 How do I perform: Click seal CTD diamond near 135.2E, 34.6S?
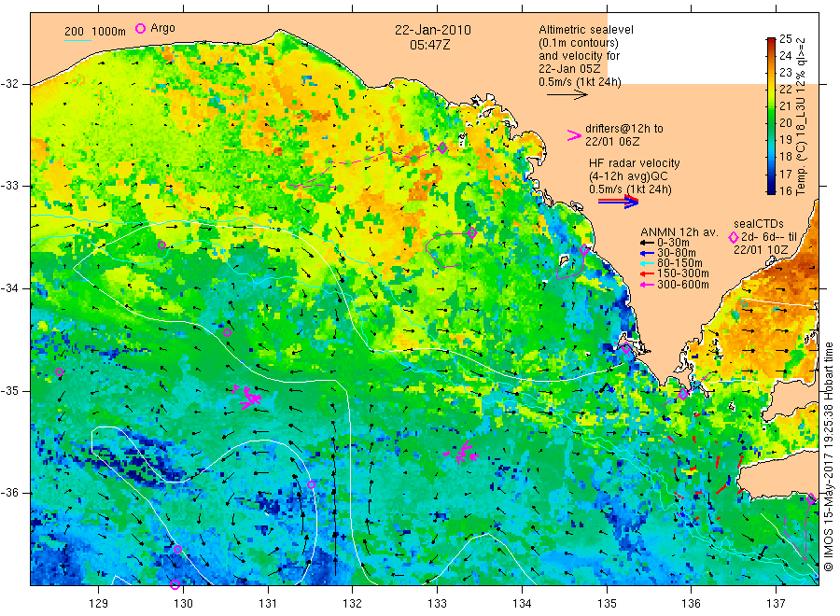pos(625,348)
